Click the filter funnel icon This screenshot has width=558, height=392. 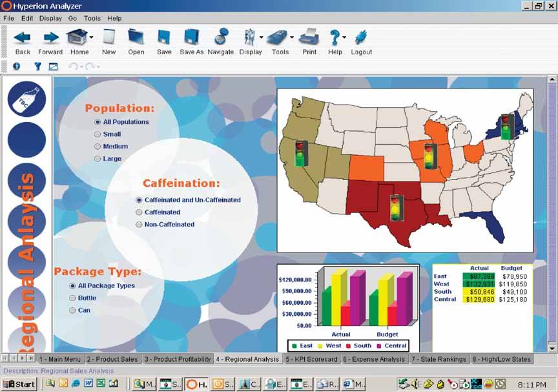click(x=37, y=66)
